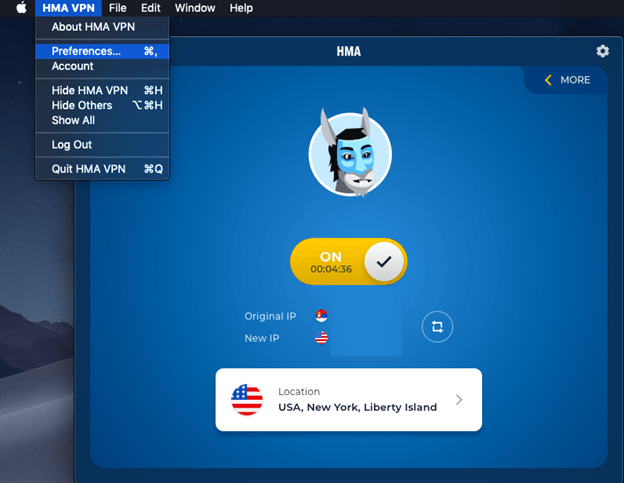
Task: Click the New IP label
Action: point(262,338)
